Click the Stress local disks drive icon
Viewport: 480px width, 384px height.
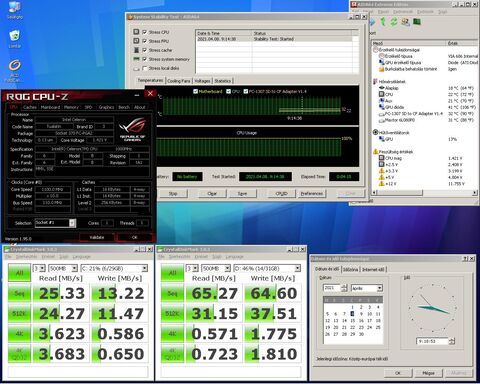point(136,69)
